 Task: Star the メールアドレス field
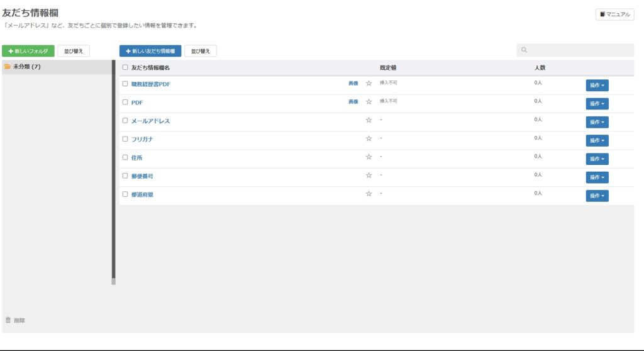click(369, 121)
